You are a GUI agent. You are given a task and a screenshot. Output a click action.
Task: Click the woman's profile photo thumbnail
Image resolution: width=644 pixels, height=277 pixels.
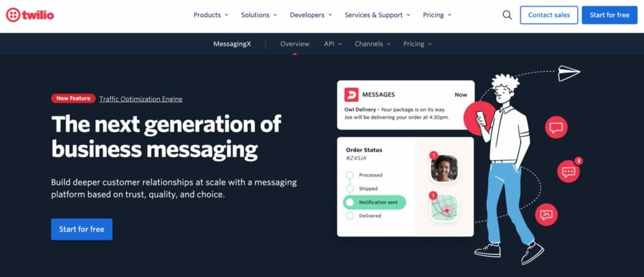tap(444, 168)
